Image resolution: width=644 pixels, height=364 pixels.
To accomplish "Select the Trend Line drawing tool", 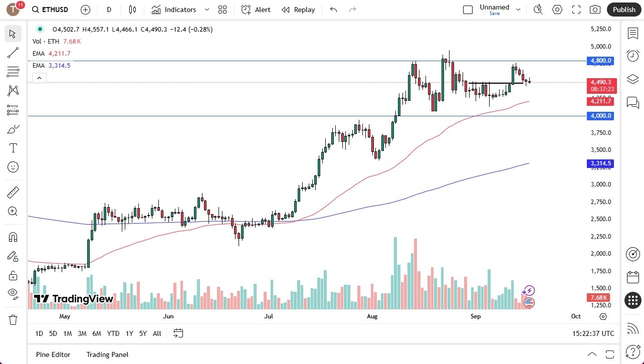I will 13,53.
